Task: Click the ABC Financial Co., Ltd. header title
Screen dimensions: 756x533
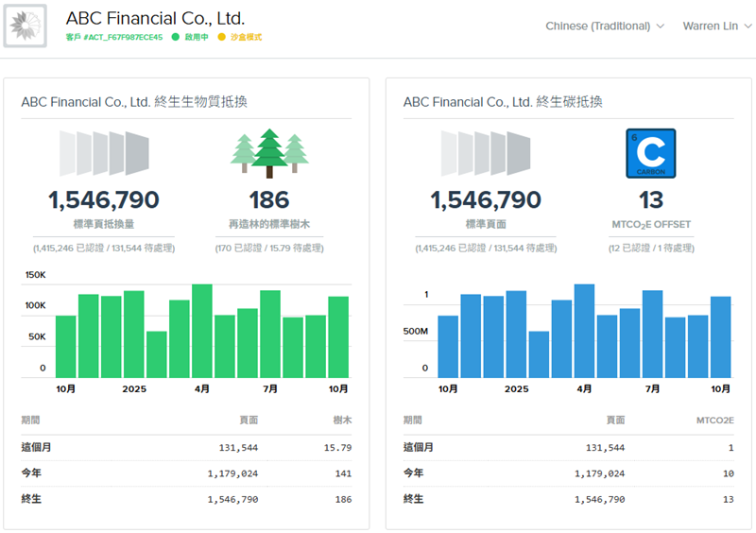Action: point(155,18)
